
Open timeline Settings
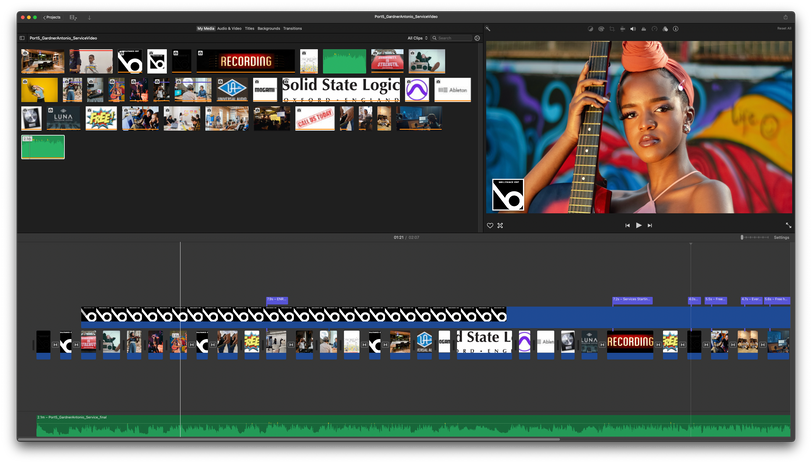781,237
